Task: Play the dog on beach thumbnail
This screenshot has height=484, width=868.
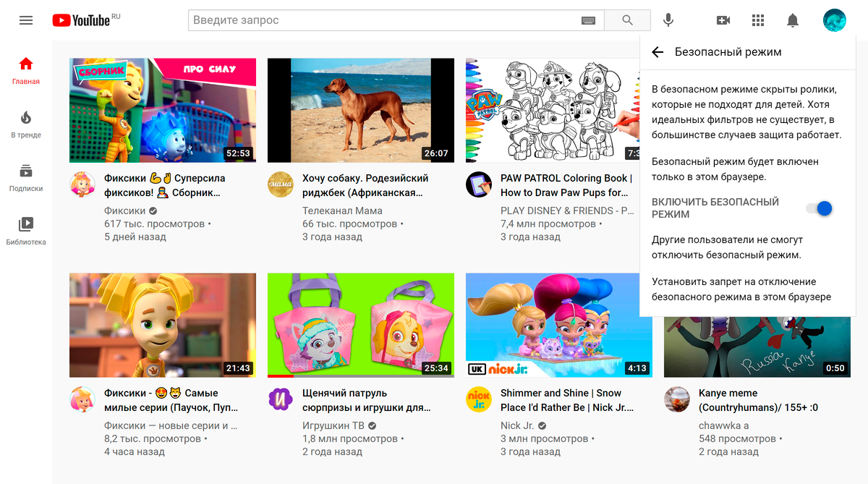Action: pos(361,111)
